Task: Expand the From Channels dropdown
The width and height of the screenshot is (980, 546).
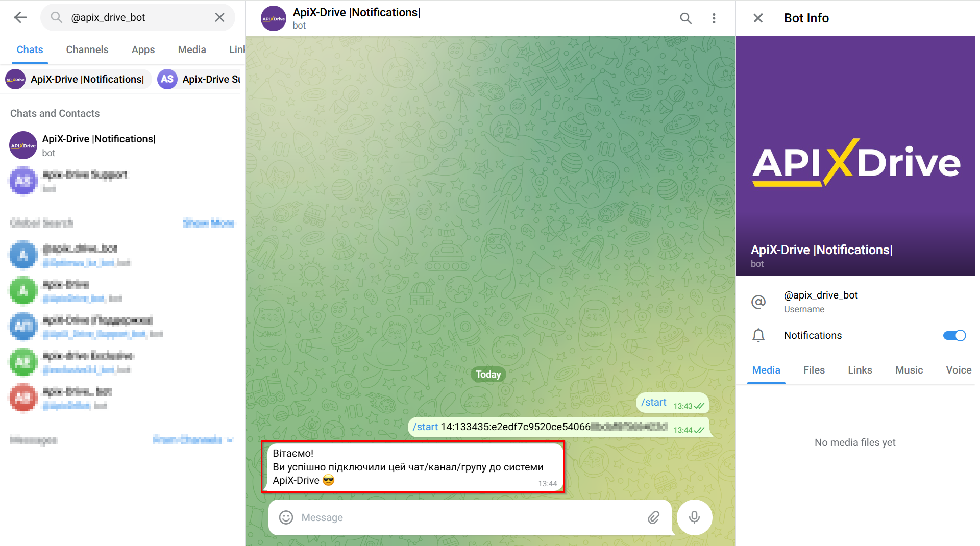Action: tap(193, 439)
